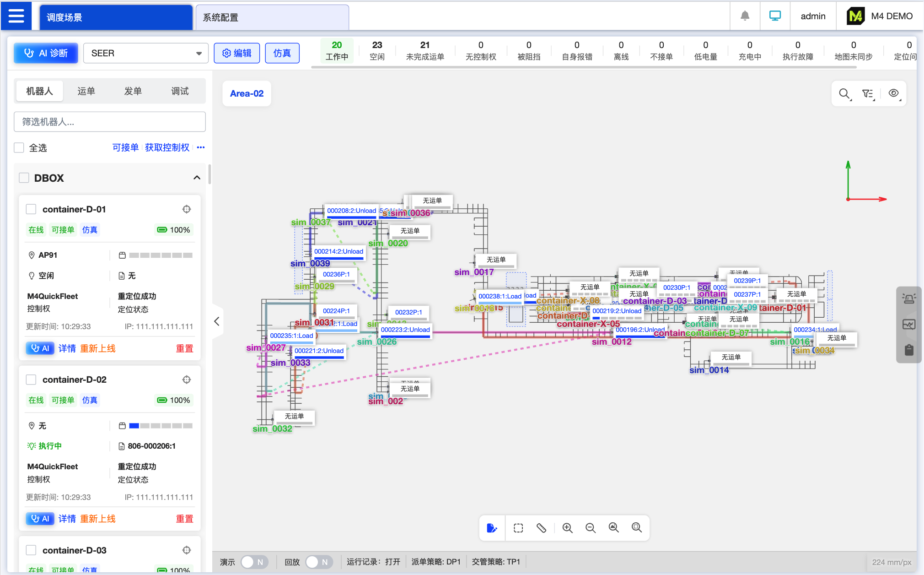Open the map filter icon
This screenshot has width=924, height=575.
[x=867, y=94]
